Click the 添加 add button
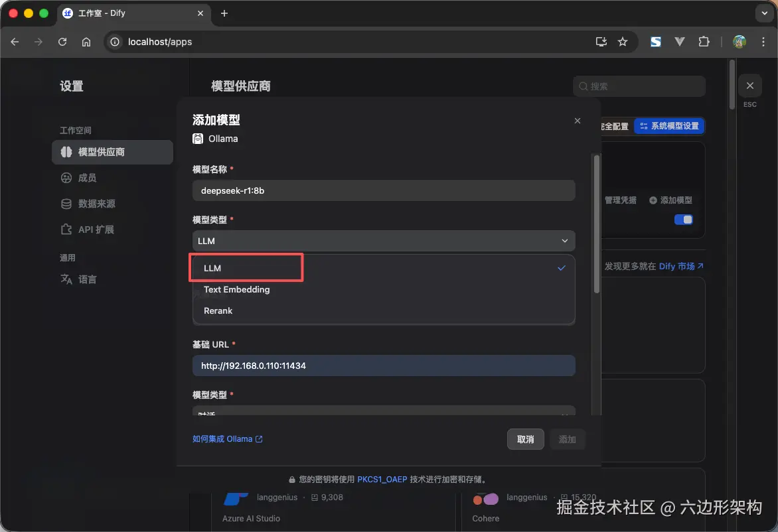 point(567,439)
